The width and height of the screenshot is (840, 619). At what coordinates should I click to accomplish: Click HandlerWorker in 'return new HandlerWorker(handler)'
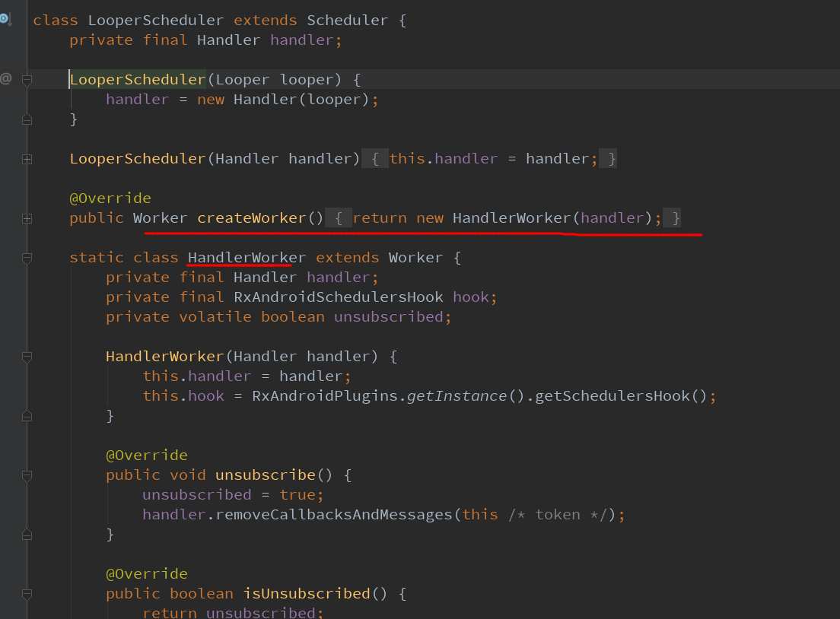[x=511, y=218]
